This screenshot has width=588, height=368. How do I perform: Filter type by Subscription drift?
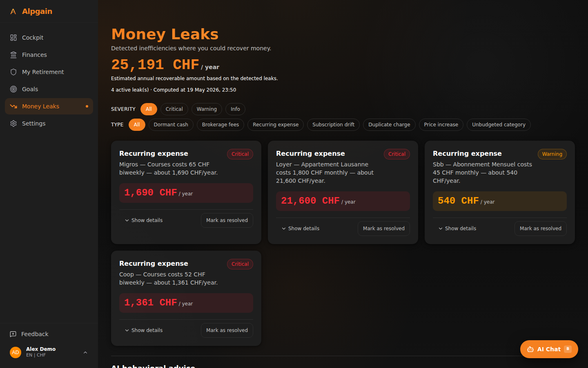pyautogui.click(x=333, y=125)
